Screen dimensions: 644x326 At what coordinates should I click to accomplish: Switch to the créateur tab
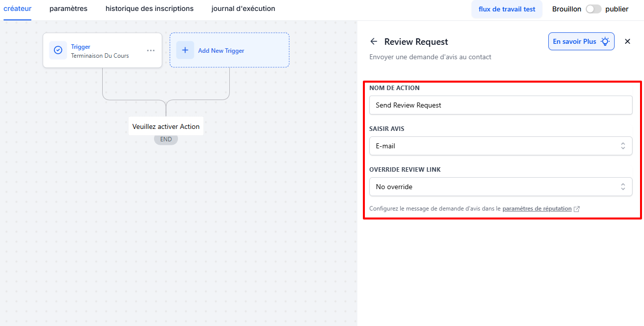tap(17, 9)
